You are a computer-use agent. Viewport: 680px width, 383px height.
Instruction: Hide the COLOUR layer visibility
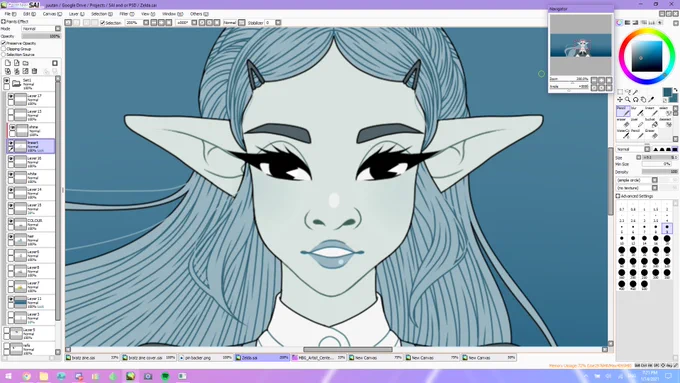[x=11, y=221]
